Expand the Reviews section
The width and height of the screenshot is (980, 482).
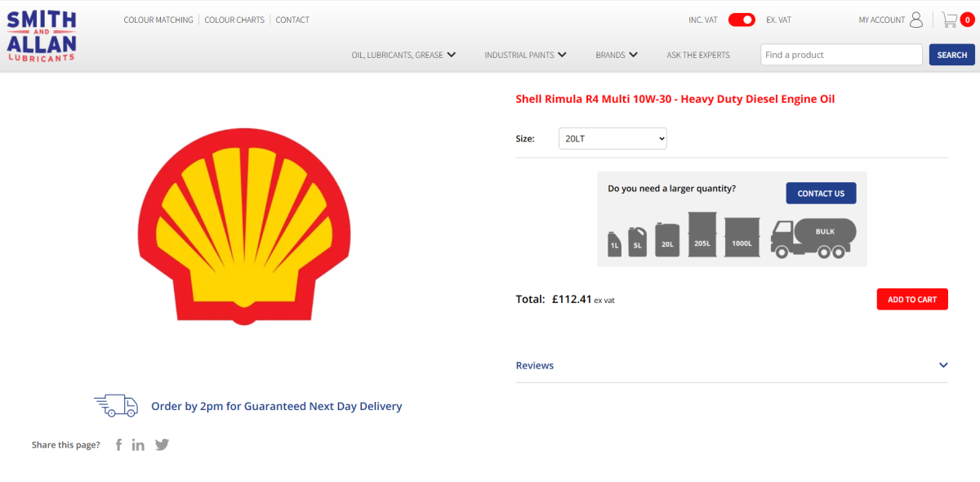click(732, 365)
